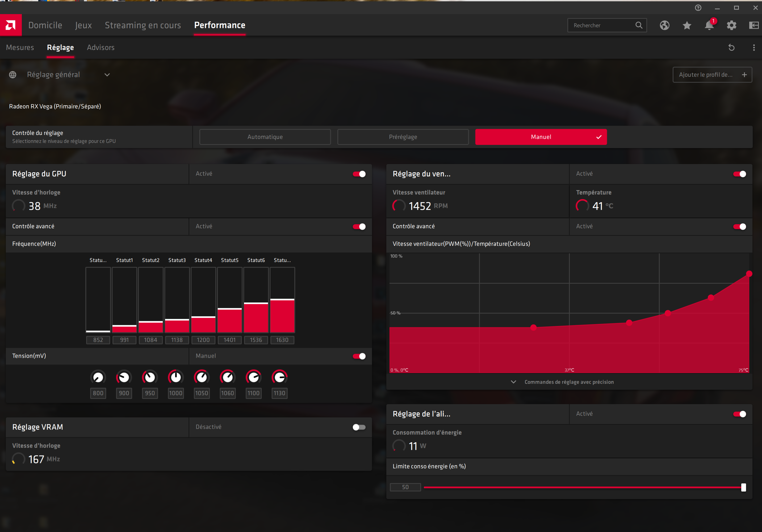The width and height of the screenshot is (762, 532).
Task: Enable the Réglage VRAM toggle
Action: click(x=359, y=427)
